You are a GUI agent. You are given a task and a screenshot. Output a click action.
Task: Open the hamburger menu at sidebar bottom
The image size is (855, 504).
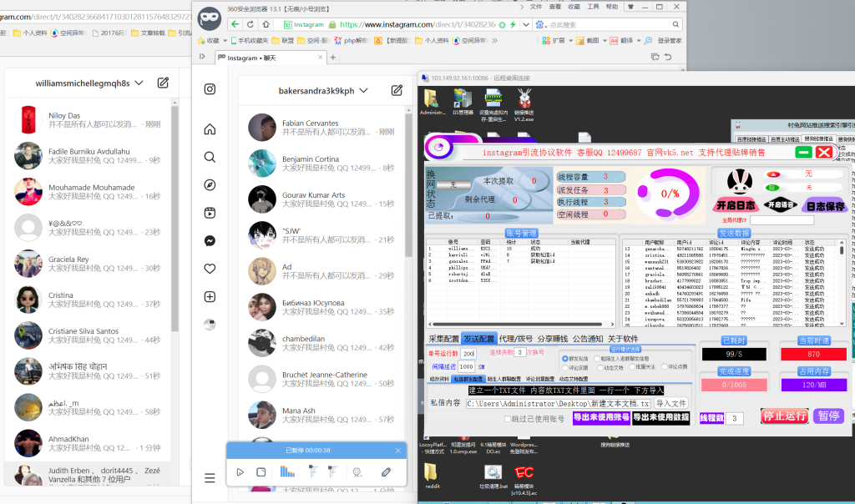click(x=210, y=478)
